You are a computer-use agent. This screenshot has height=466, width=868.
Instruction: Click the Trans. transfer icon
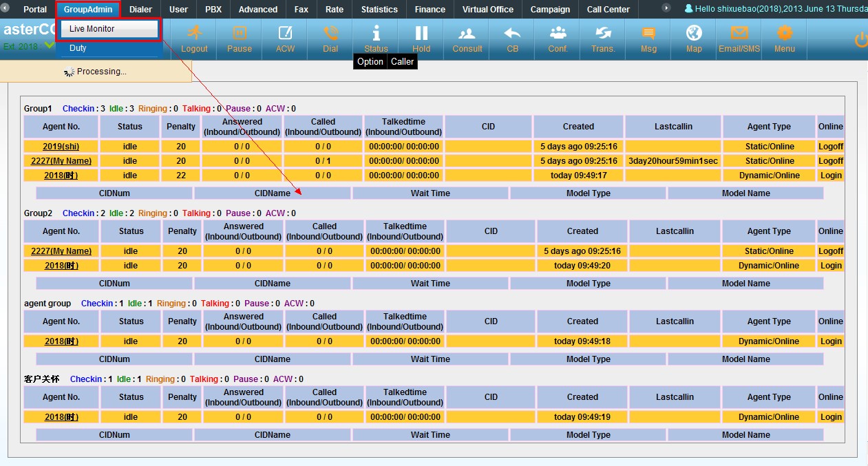coord(603,39)
